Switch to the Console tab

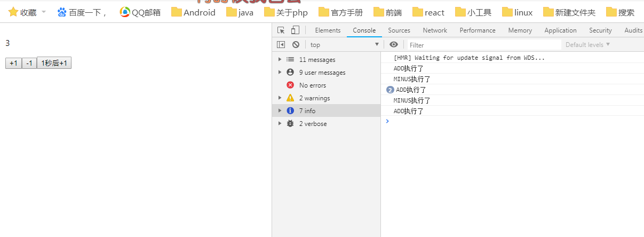364,30
